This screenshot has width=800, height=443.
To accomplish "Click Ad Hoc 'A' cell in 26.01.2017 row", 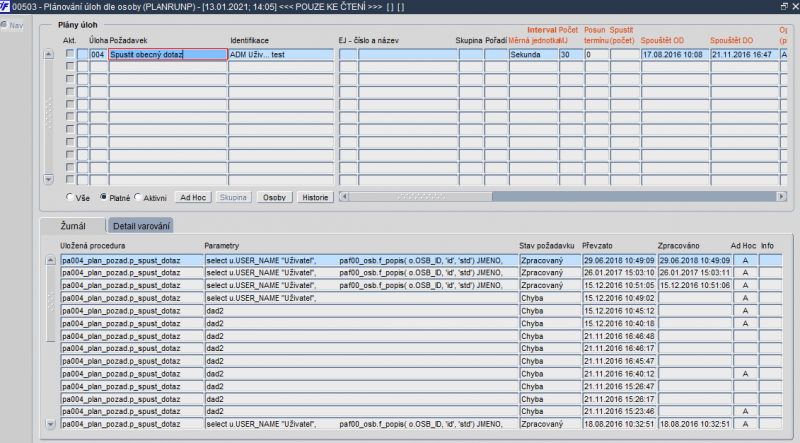I will pos(745,273).
